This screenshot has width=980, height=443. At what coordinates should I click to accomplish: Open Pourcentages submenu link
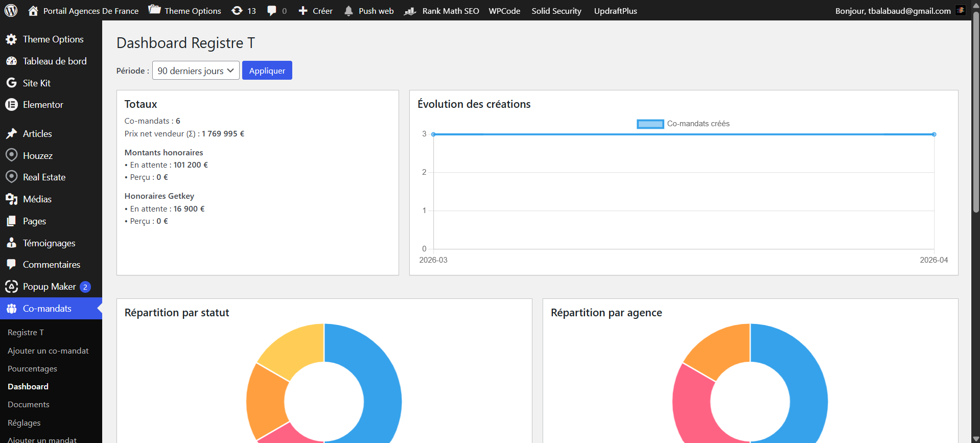point(32,369)
